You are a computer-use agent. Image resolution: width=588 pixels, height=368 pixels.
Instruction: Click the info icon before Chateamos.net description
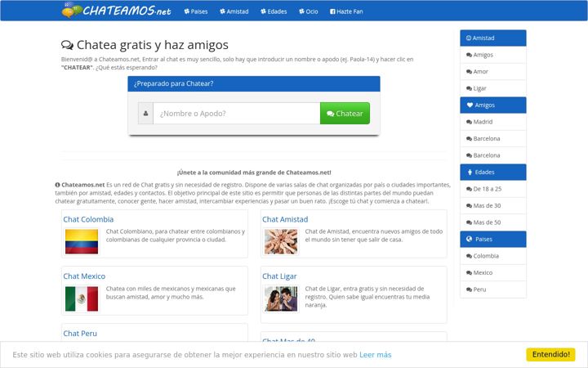tap(57, 185)
